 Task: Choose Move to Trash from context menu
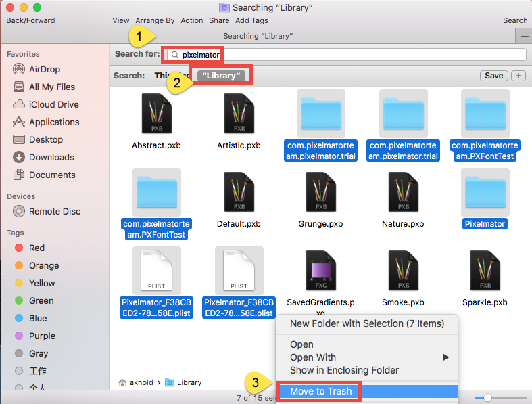click(x=320, y=391)
